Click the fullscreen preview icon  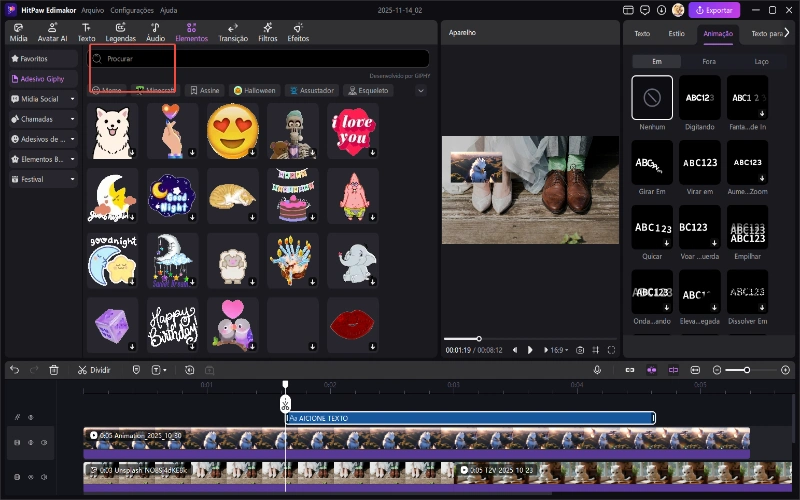611,350
